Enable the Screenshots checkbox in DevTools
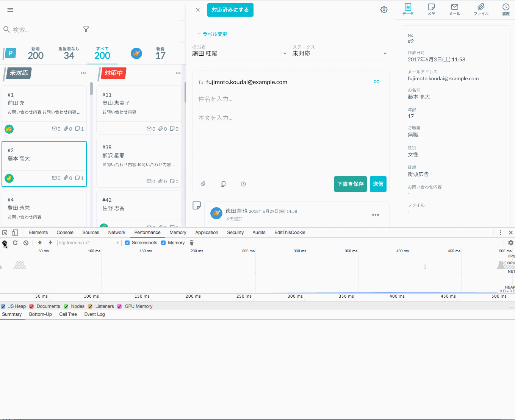Screen dimensions: 515x420 (x=127, y=242)
